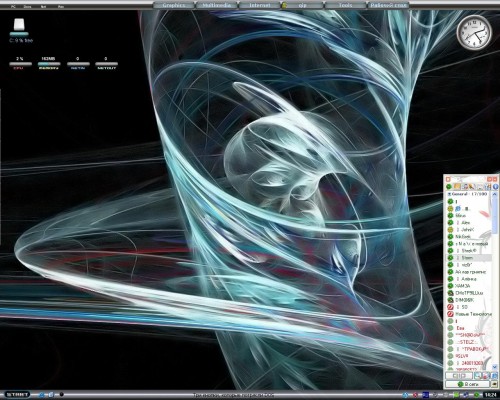Click taskbar window title in center

pos(233,395)
